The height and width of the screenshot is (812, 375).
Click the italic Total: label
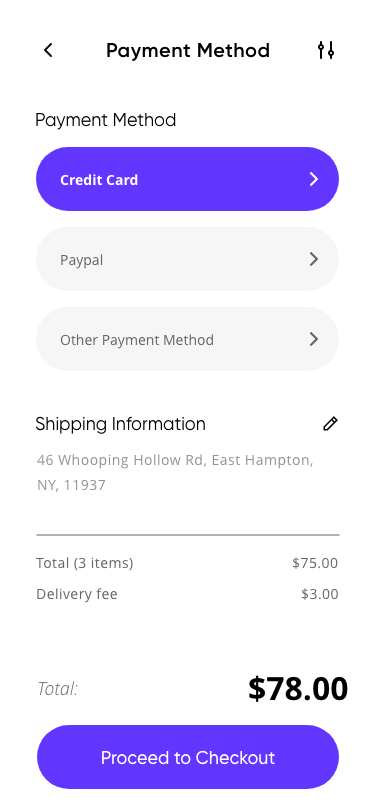tap(57, 689)
